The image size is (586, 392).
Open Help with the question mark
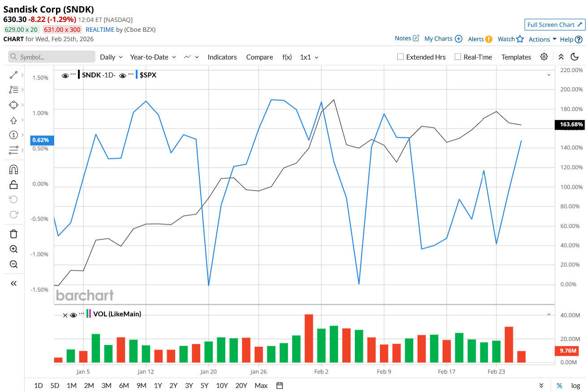(579, 39)
